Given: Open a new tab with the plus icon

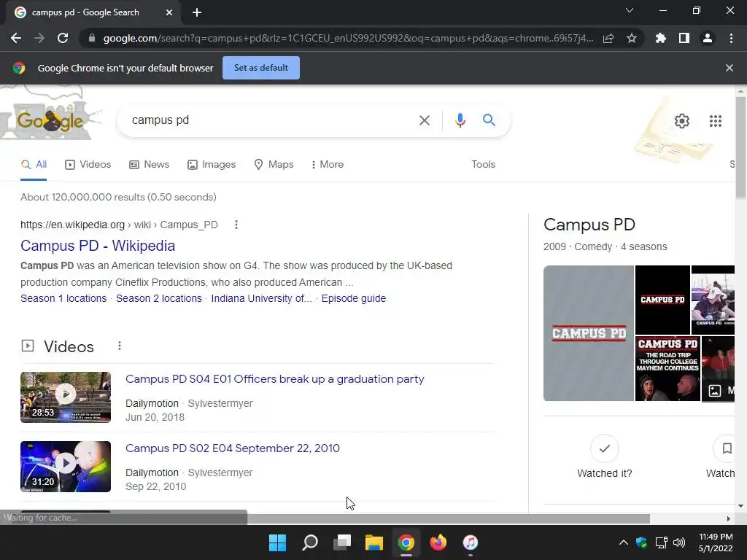Looking at the screenshot, I should point(197,13).
